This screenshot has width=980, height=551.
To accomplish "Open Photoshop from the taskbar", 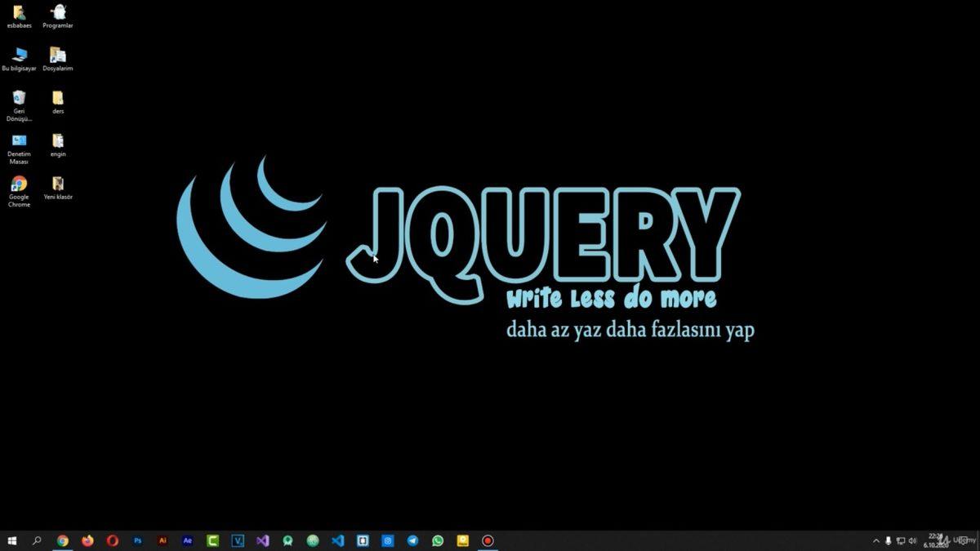I will tap(137, 540).
